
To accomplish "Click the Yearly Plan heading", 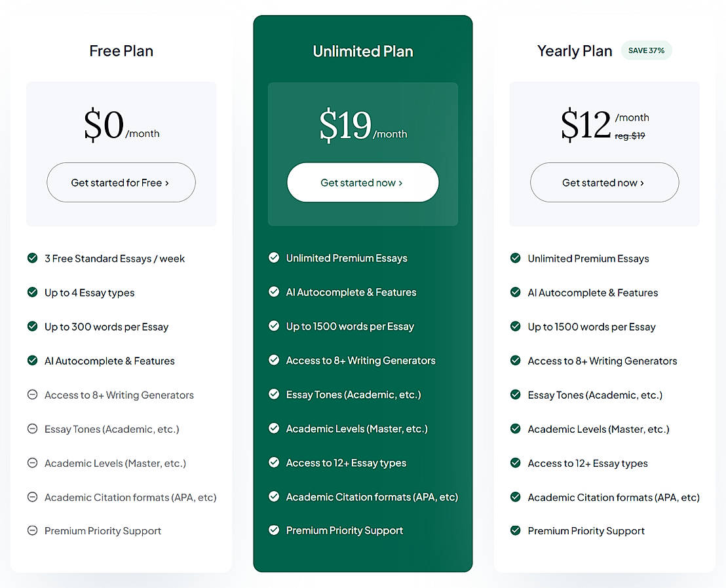I will tap(575, 51).
